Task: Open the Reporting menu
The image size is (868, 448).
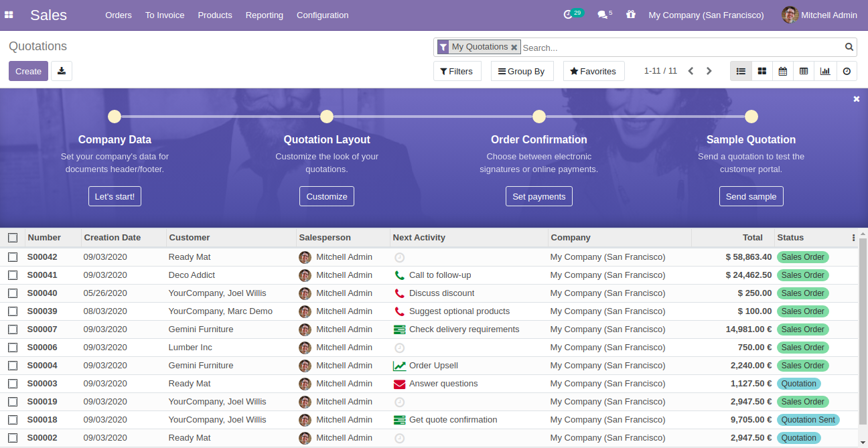Action: (264, 15)
